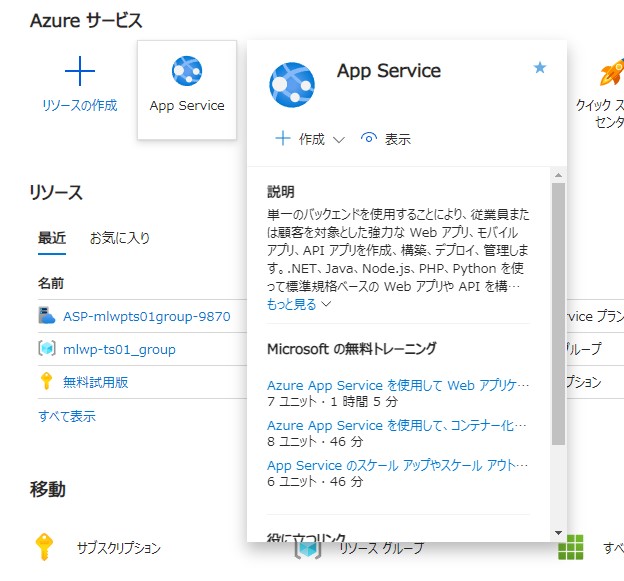Screen dimensions: 624x581
Task: Open the mlwp-ts01_group resource link
Action: (x=119, y=349)
